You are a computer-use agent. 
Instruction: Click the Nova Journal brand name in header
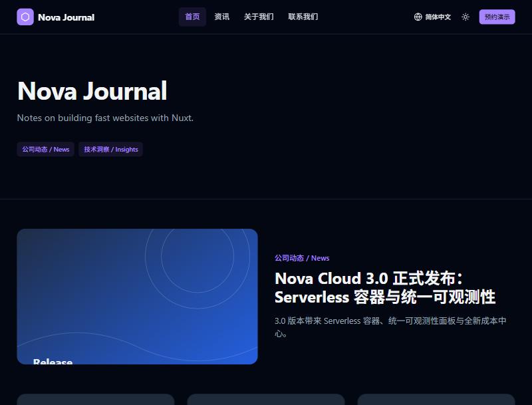coord(66,17)
